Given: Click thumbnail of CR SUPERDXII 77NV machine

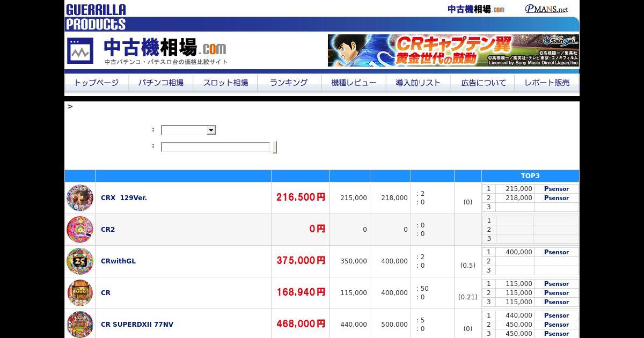Looking at the screenshot, I should 80,324.
